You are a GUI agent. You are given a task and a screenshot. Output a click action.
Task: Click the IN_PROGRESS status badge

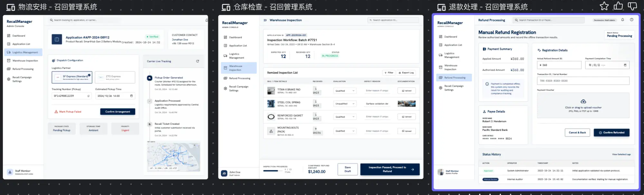coord(330,56)
